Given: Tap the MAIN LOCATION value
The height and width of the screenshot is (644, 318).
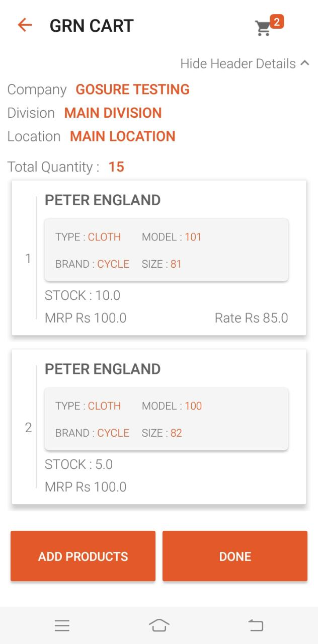Looking at the screenshot, I should [122, 136].
